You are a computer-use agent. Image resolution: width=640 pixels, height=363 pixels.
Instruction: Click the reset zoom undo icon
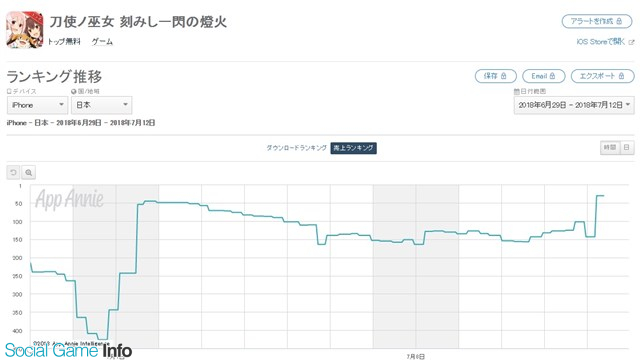[13, 172]
